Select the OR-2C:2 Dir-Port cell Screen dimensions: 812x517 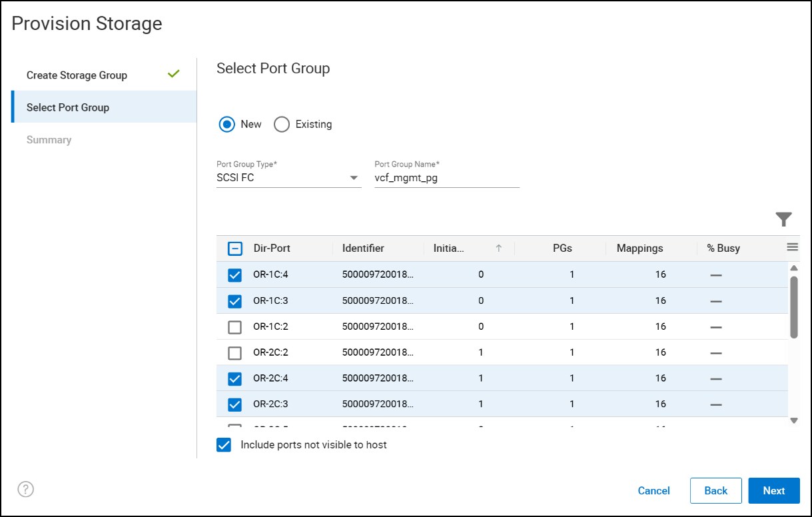coord(270,352)
